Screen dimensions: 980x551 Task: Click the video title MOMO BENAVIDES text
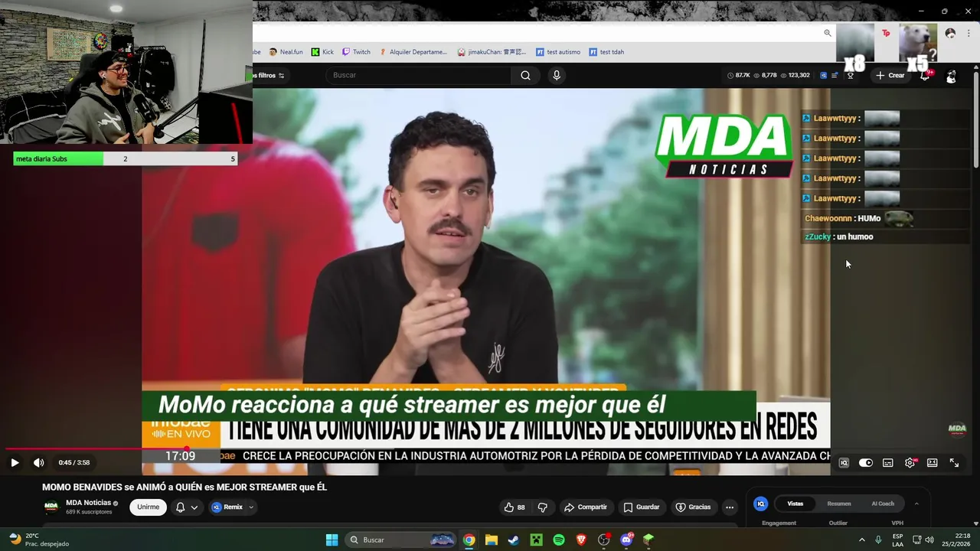pos(185,487)
